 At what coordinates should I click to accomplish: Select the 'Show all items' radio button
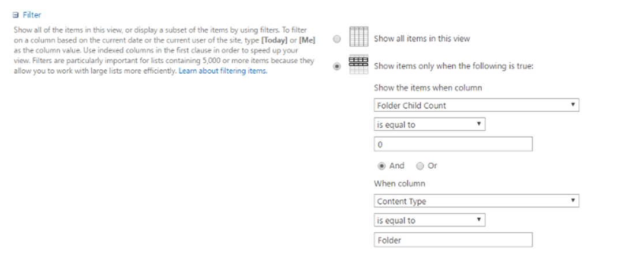[337, 39]
